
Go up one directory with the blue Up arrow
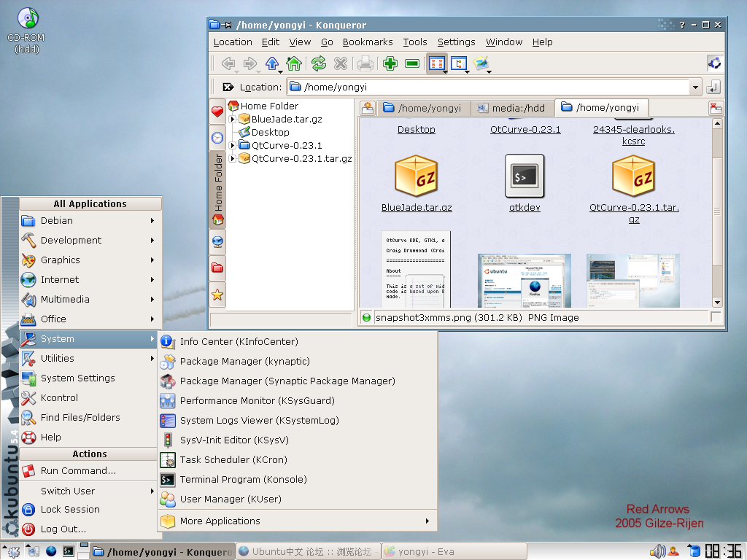point(272,63)
